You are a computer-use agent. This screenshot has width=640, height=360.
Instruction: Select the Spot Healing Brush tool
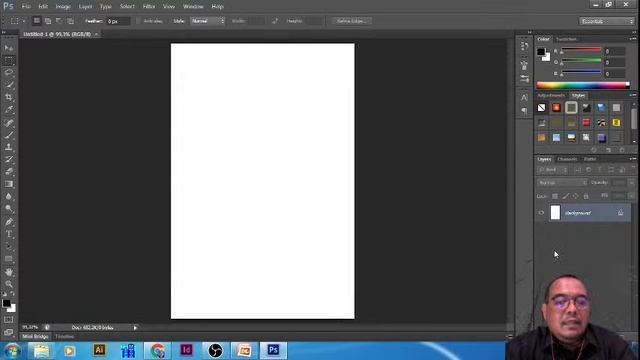pyautogui.click(x=9, y=123)
